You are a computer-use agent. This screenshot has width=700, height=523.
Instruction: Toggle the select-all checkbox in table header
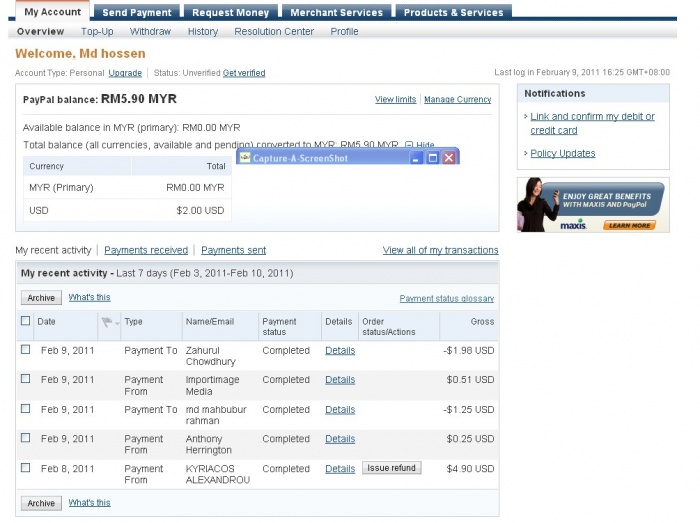(25, 321)
